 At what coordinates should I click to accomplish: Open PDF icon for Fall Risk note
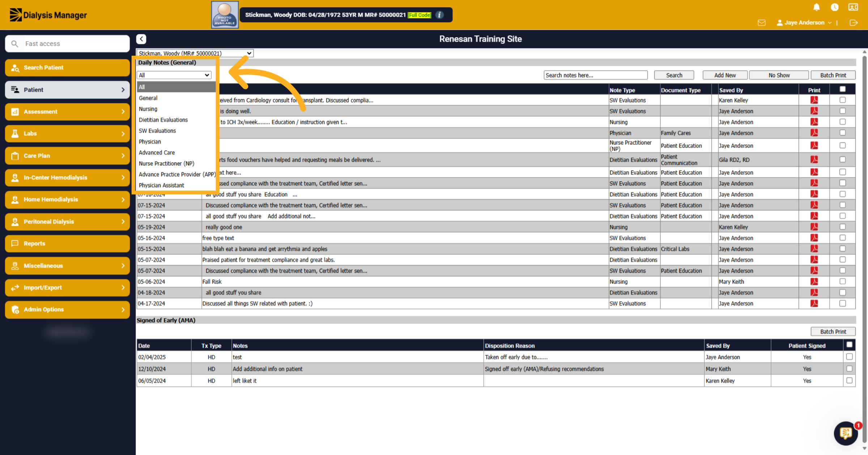[x=814, y=282]
